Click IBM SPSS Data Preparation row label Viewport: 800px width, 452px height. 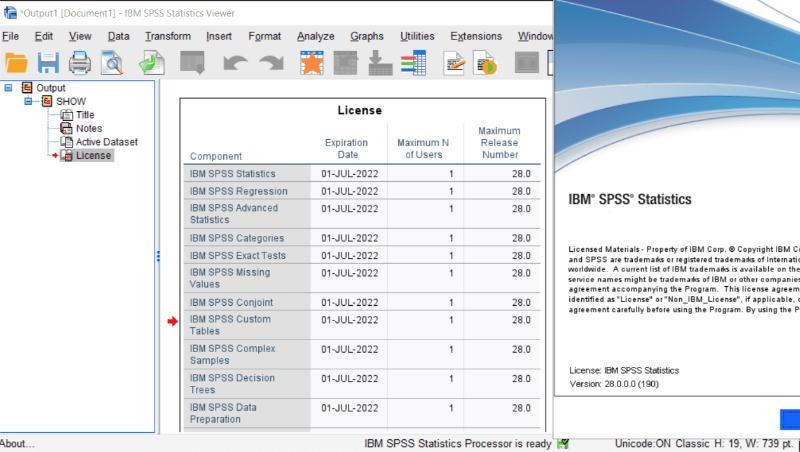point(223,413)
